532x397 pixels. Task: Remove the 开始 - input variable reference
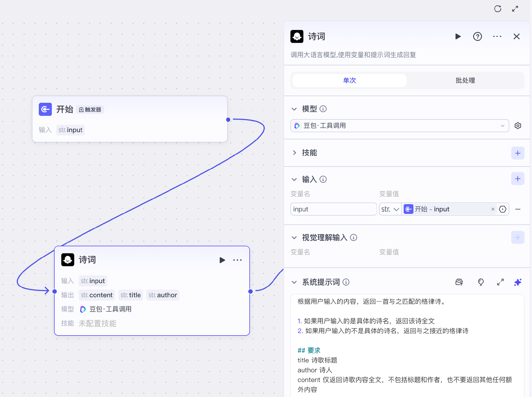coord(493,209)
